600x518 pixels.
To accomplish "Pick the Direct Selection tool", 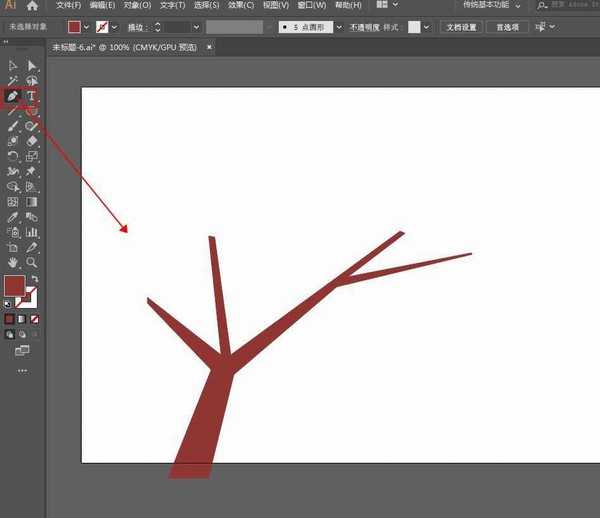I will click(31, 66).
